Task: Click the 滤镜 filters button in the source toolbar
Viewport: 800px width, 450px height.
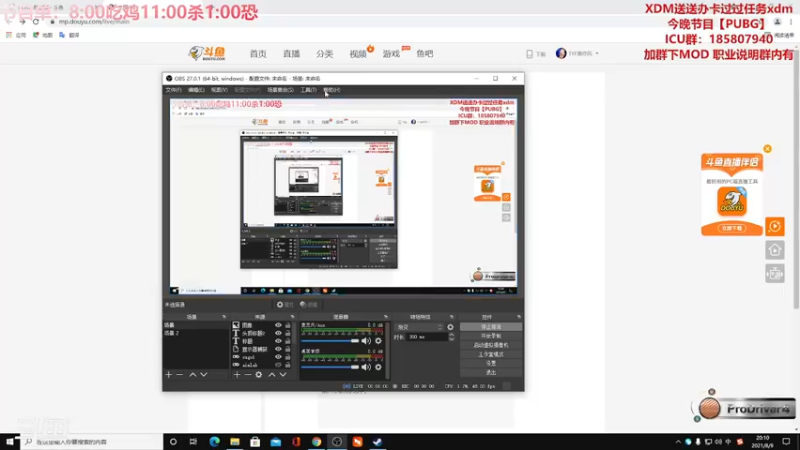Action: (309, 305)
